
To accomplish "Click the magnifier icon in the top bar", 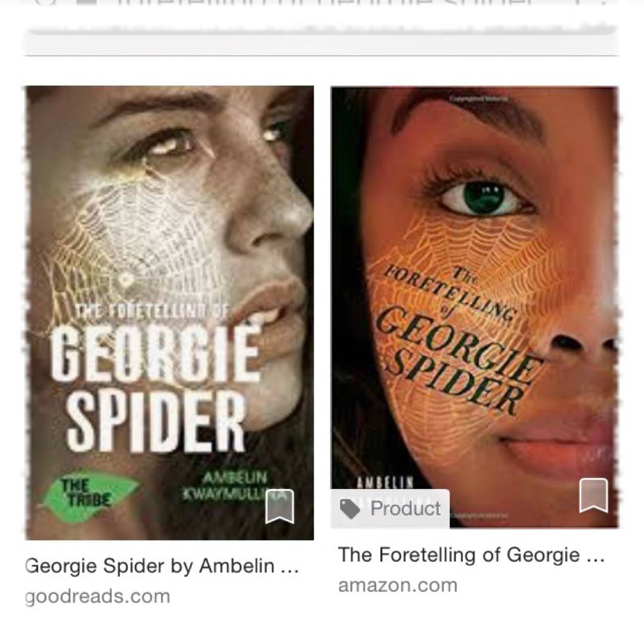I will point(44,2).
